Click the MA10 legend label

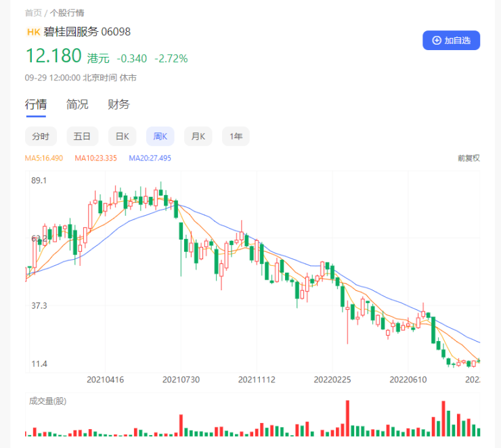click(x=95, y=158)
